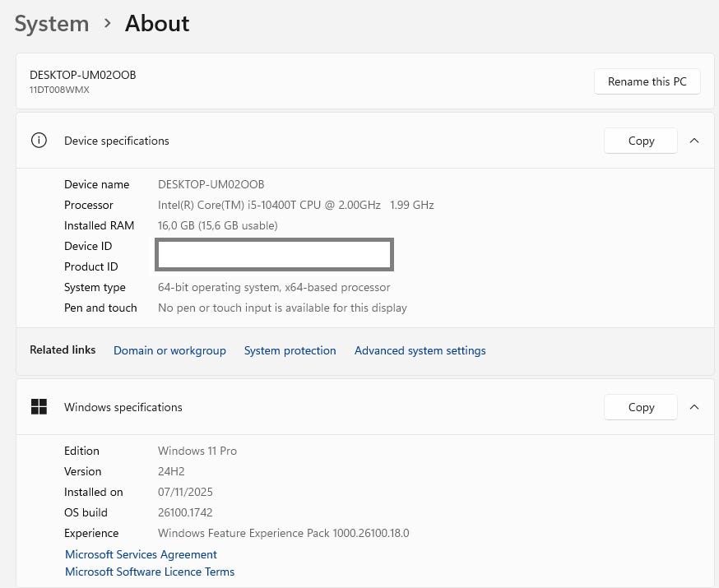Screen dimensions: 719x588
Task: Copy the device specifications
Action: tap(641, 141)
